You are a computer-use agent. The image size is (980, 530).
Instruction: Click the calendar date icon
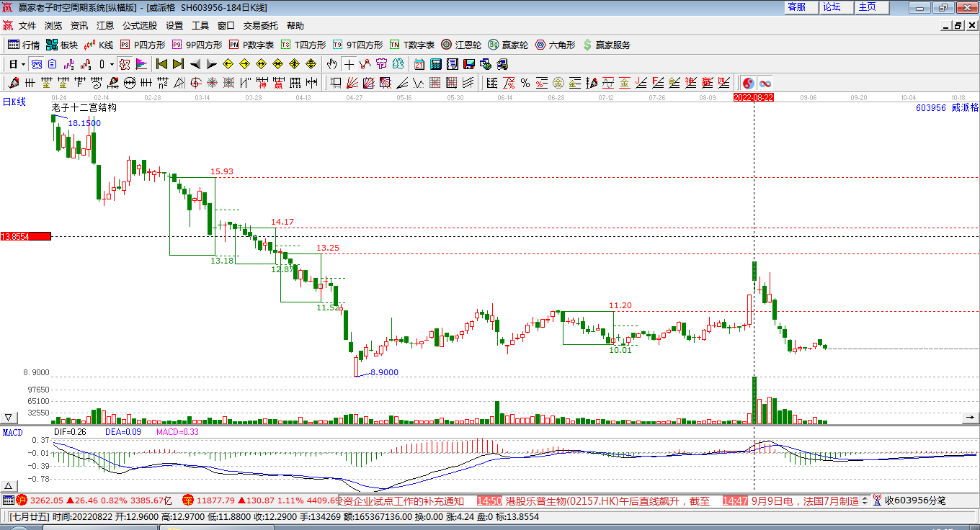tap(419, 64)
